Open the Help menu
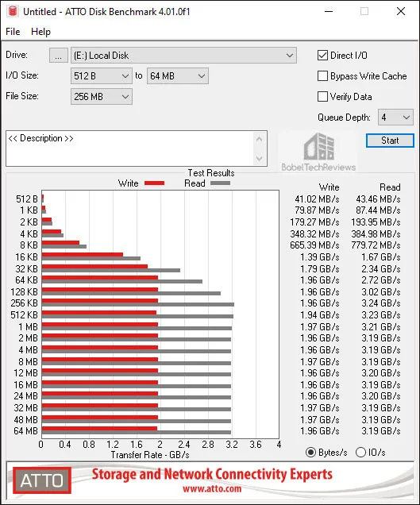Screen dimensions: 420x505 40,32
